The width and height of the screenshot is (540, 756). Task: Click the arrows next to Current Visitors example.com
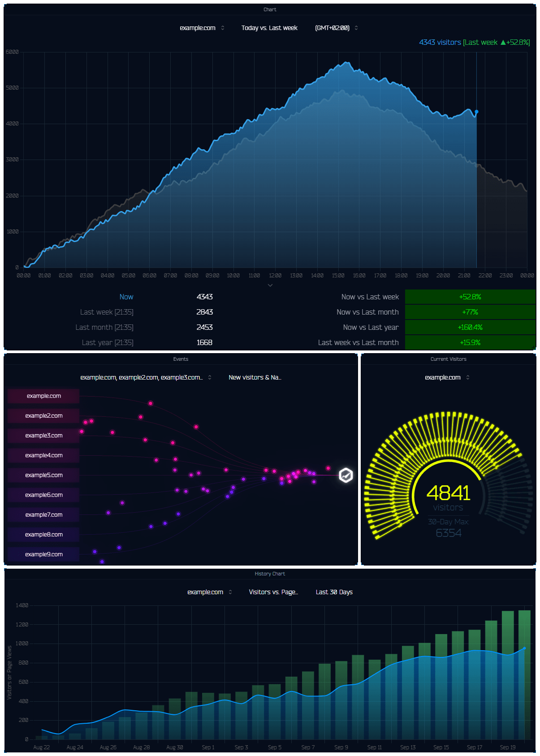[x=468, y=377]
